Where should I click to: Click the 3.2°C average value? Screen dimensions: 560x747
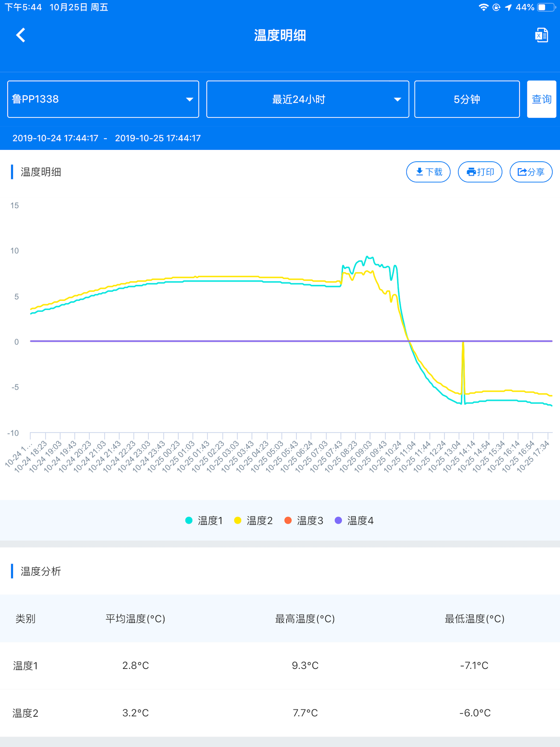tap(135, 713)
